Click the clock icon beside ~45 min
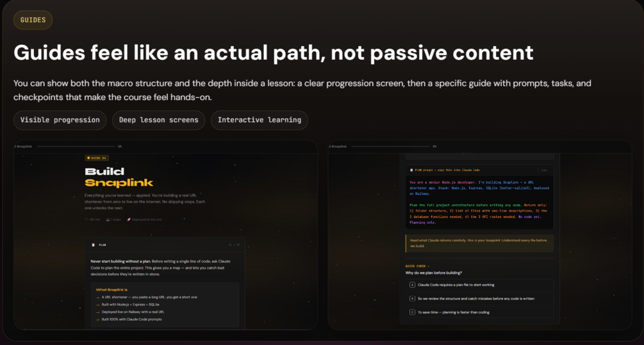The height and width of the screenshot is (345, 644). coord(87,219)
